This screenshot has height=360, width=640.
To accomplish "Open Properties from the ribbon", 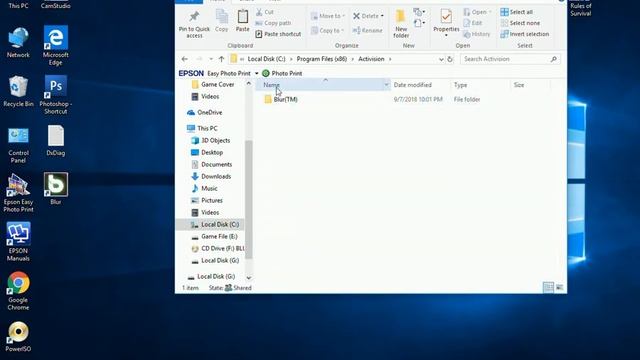I will point(446,22).
